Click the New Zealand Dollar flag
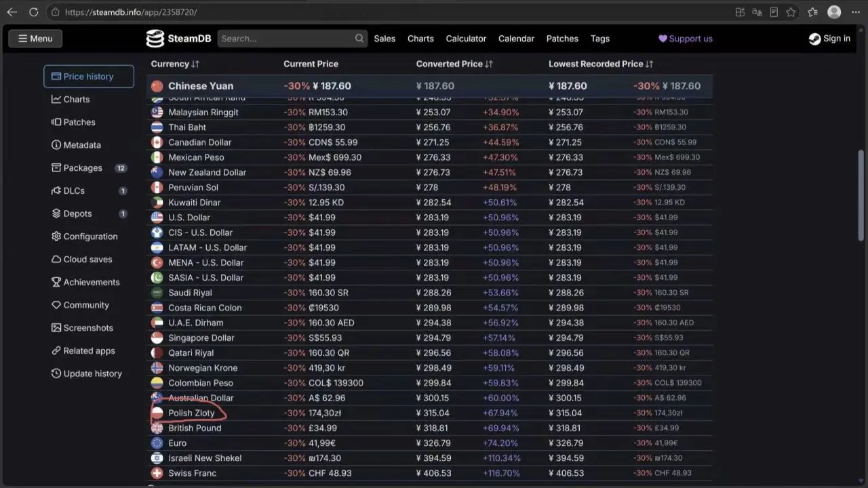 pyautogui.click(x=157, y=172)
